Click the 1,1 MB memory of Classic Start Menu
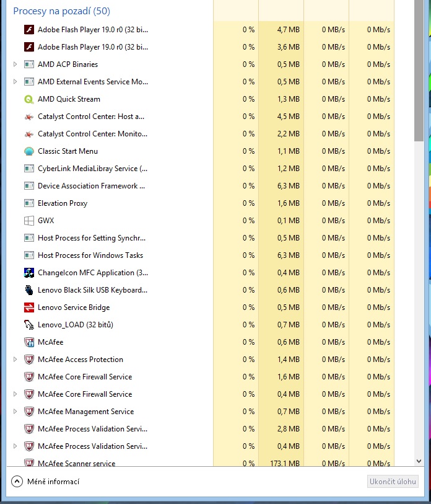431x504 pixels. point(289,151)
